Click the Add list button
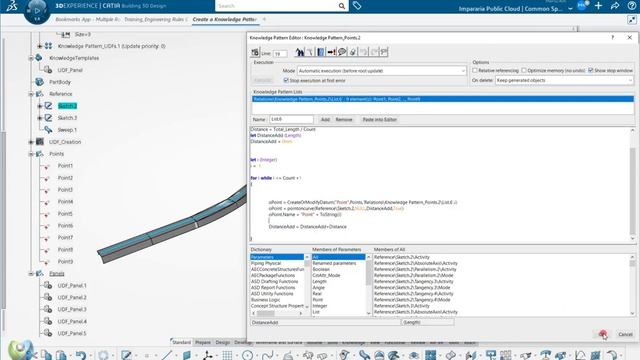The height and width of the screenshot is (360, 640). click(x=325, y=120)
